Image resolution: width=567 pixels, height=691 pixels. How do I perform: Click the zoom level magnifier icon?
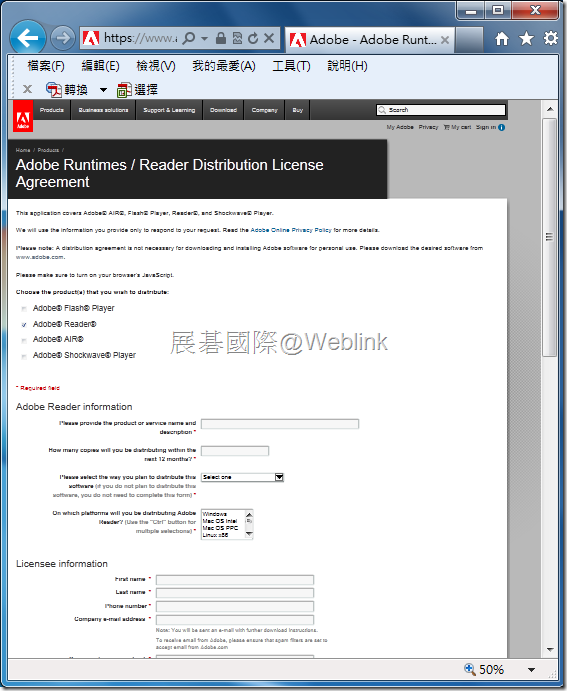pyautogui.click(x=470, y=669)
